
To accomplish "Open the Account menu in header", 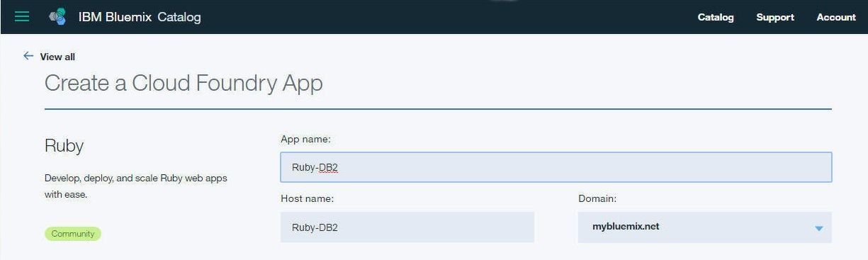I will (836, 17).
